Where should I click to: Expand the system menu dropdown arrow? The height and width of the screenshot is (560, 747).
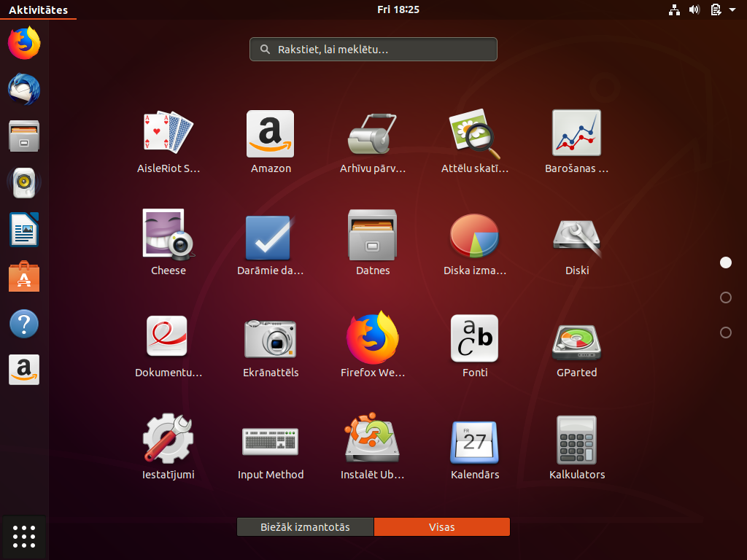pos(732,9)
